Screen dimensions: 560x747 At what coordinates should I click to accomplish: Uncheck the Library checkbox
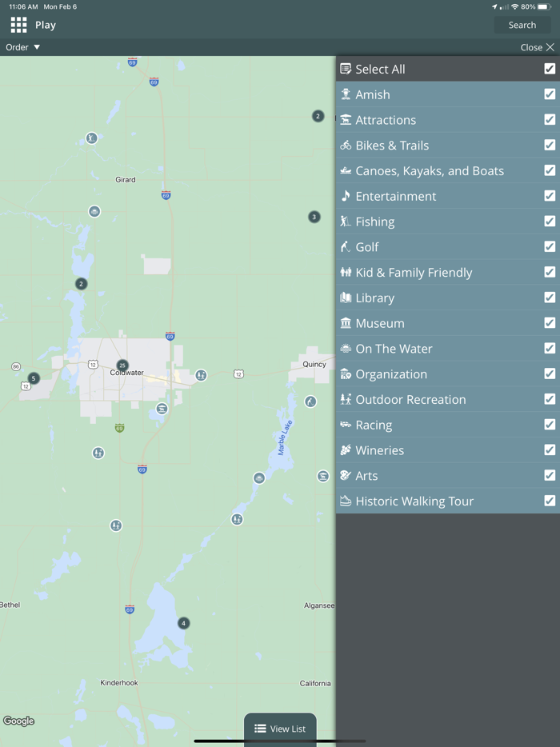point(550,298)
